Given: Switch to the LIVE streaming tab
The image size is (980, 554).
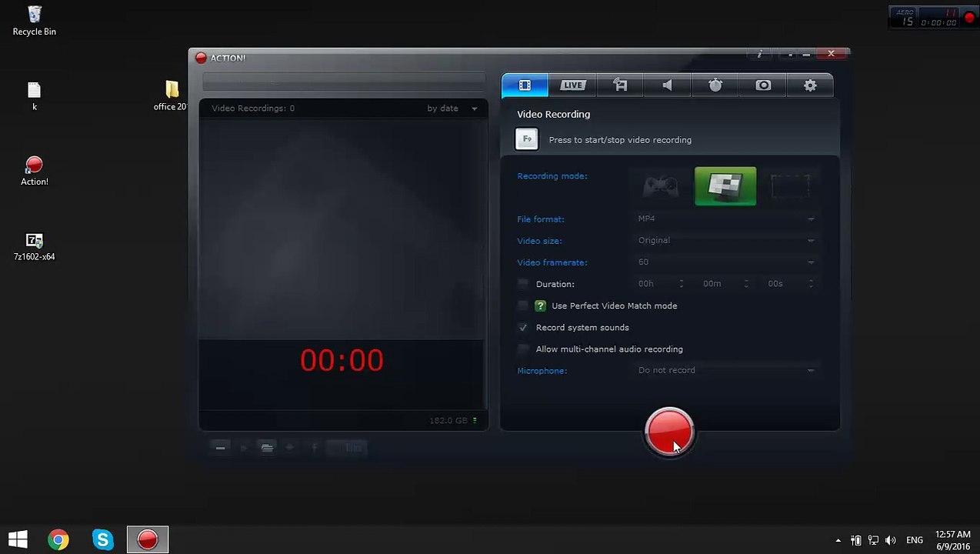Looking at the screenshot, I should (x=572, y=85).
